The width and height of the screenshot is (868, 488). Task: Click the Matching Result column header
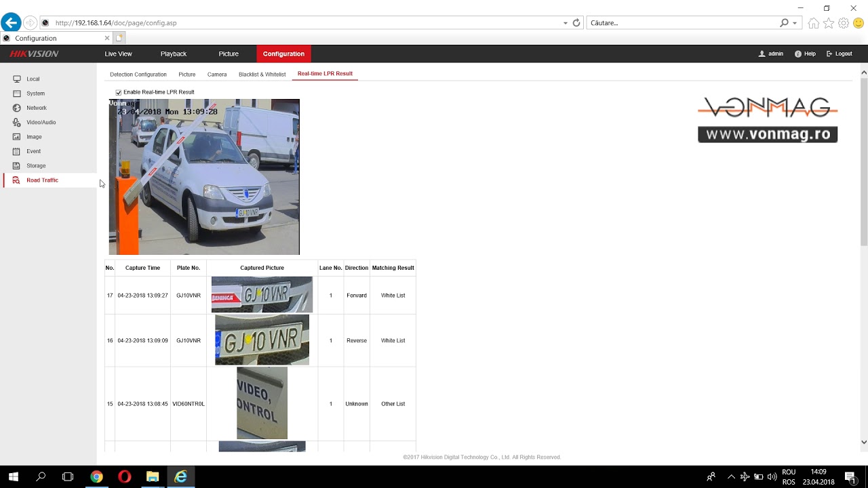click(x=393, y=268)
